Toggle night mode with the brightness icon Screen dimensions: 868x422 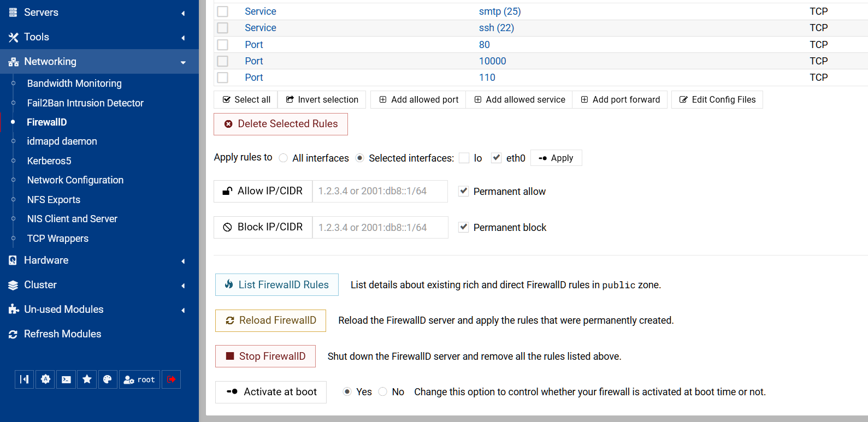(x=45, y=379)
